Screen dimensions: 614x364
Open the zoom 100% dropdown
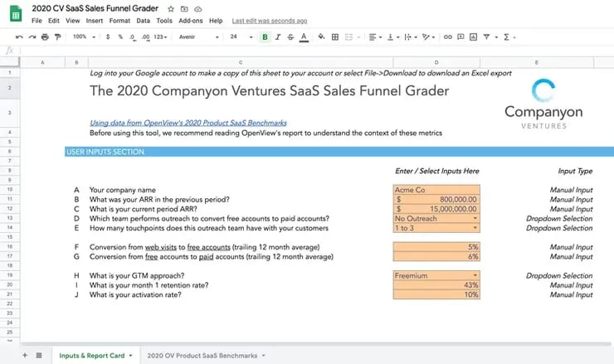click(x=84, y=36)
